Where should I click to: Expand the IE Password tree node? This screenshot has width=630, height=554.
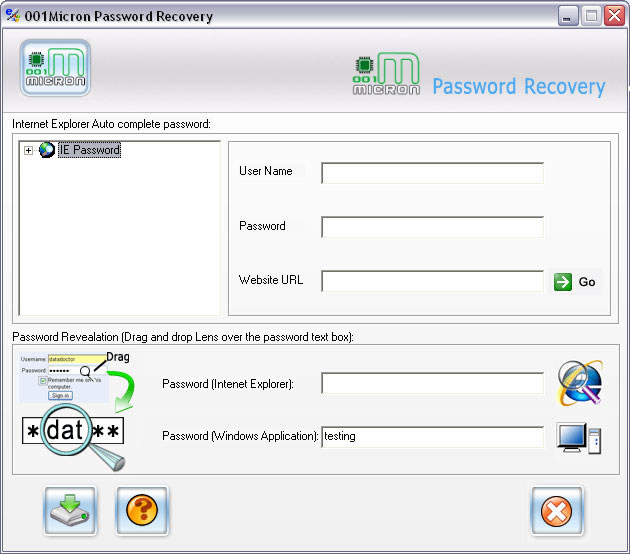(x=28, y=151)
